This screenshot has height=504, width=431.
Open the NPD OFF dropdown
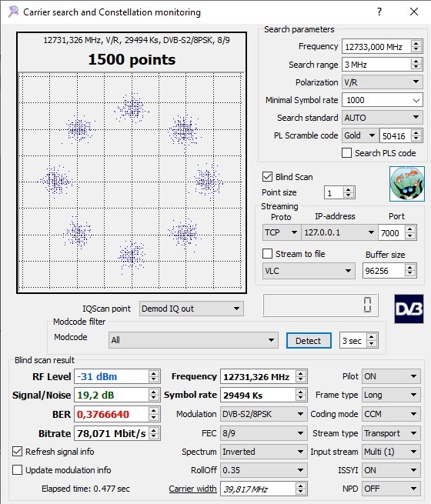(x=391, y=489)
